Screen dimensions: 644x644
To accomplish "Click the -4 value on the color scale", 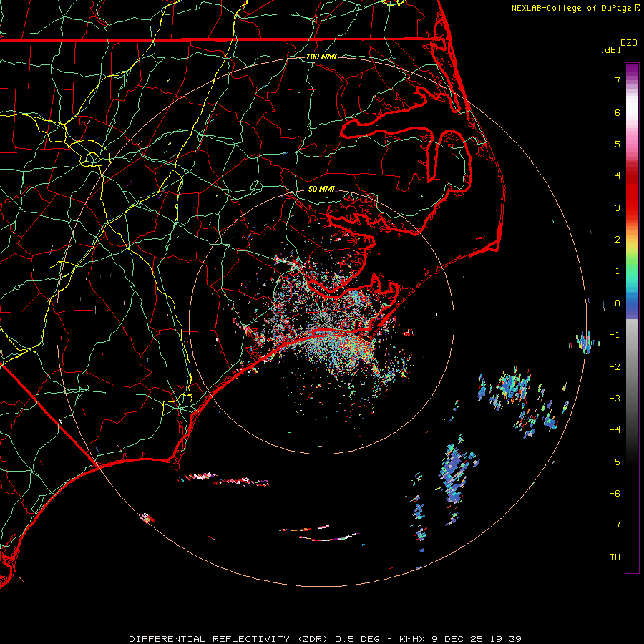I will point(615,430).
